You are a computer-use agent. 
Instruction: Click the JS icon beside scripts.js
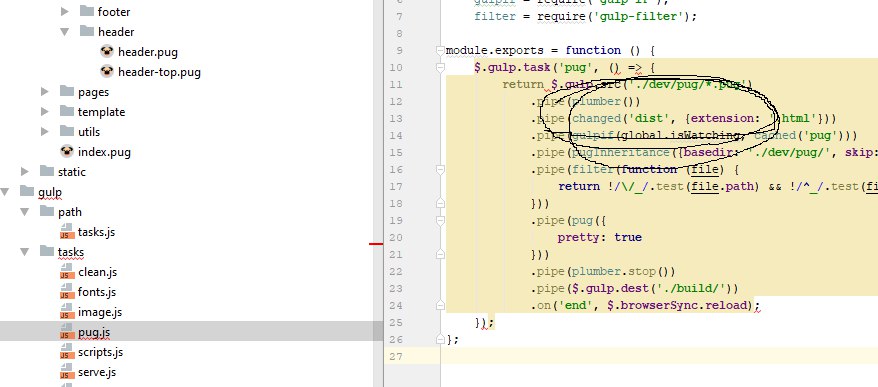[x=67, y=352]
